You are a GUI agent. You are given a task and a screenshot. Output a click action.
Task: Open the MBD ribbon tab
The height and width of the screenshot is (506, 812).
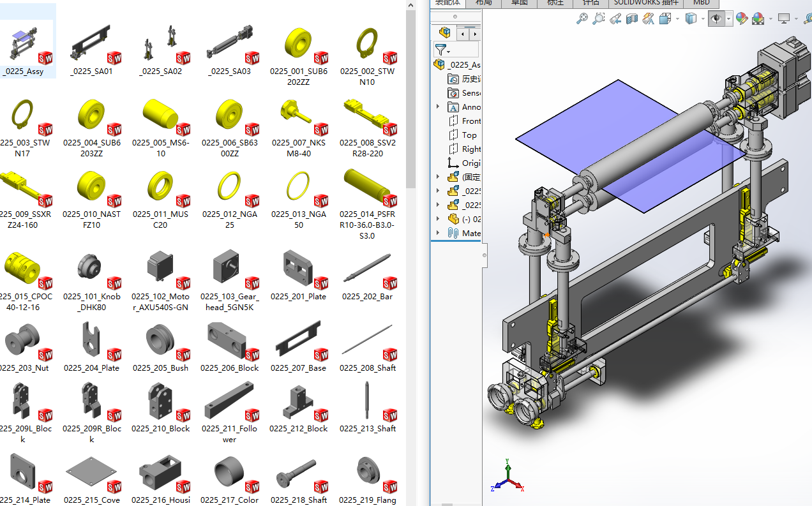pos(700,3)
